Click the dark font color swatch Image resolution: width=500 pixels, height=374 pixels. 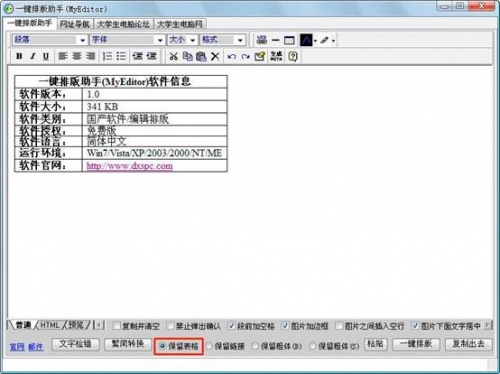pyautogui.click(x=306, y=40)
